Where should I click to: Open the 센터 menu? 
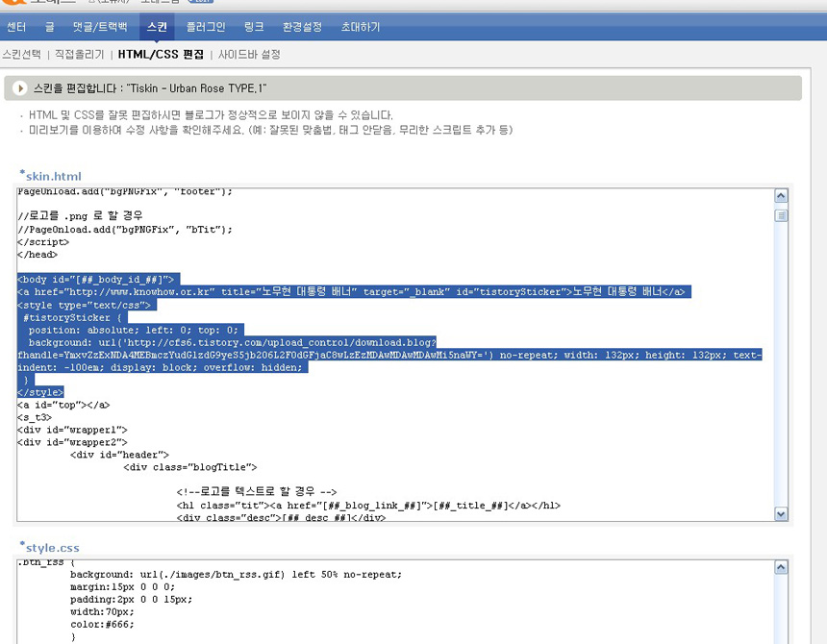pos(16,27)
